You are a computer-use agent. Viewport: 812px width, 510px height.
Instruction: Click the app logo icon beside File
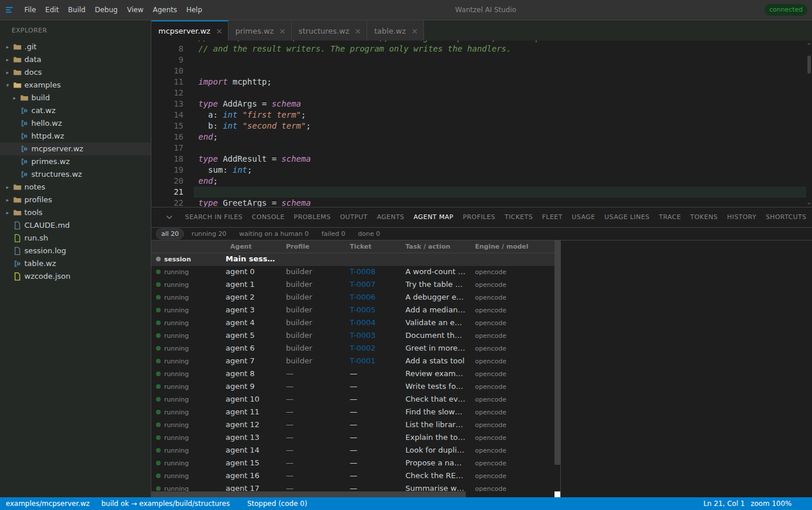(9, 10)
